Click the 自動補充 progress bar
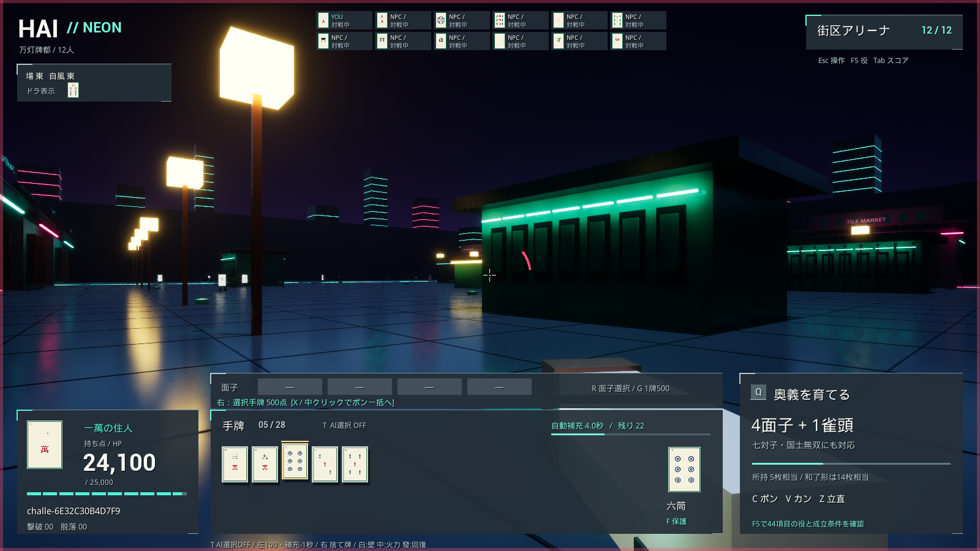 (x=631, y=434)
